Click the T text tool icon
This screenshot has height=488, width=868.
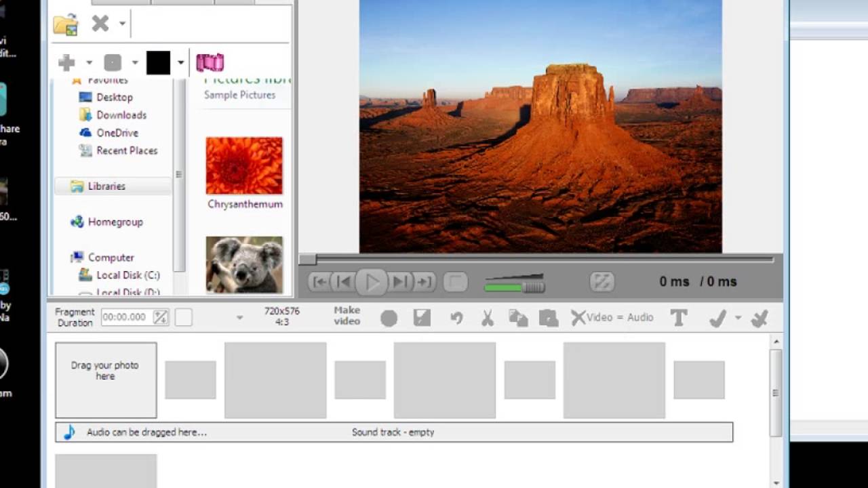pyautogui.click(x=679, y=317)
